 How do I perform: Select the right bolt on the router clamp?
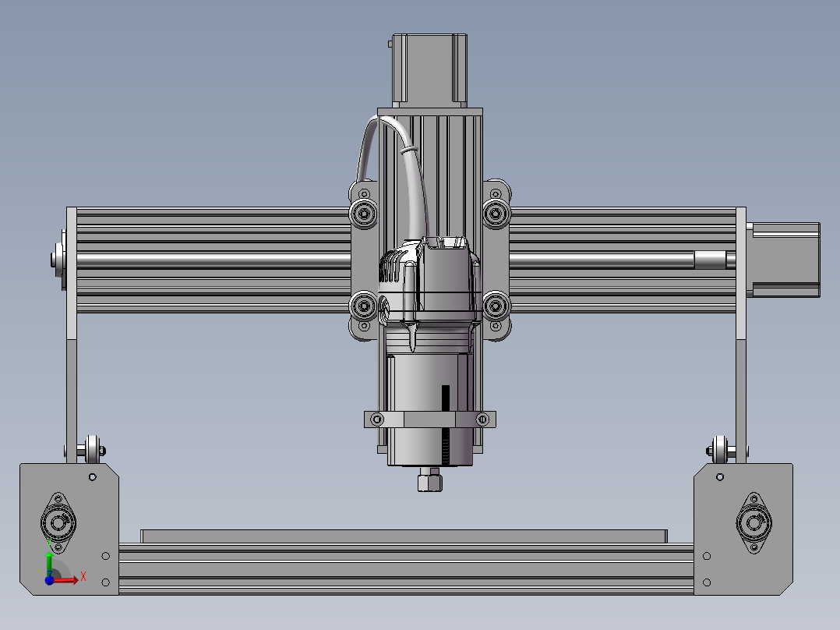coord(482,419)
